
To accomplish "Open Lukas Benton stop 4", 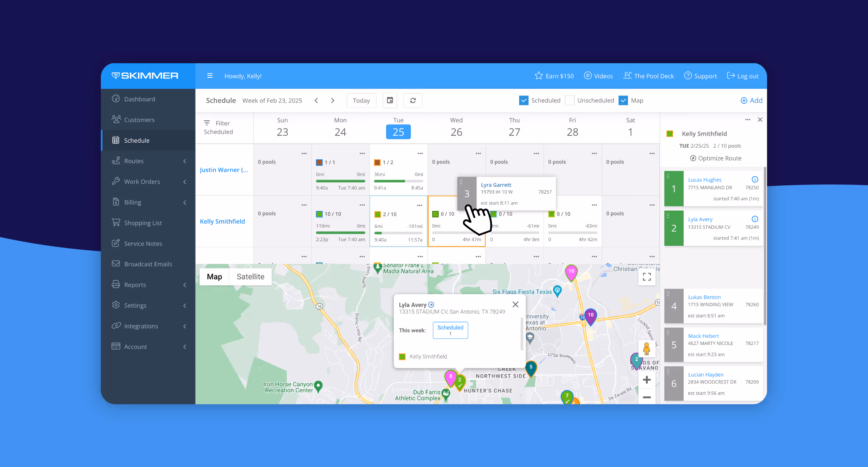I will (x=714, y=306).
